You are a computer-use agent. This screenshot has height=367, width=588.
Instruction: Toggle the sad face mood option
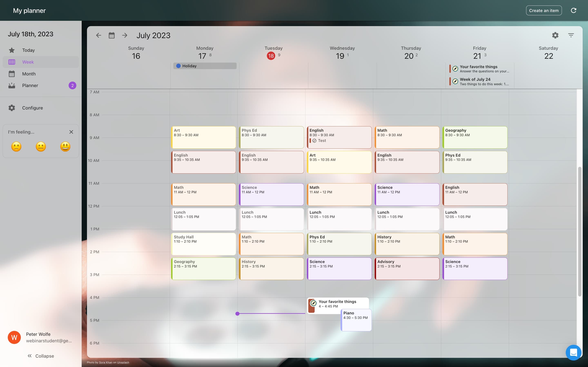16,146
